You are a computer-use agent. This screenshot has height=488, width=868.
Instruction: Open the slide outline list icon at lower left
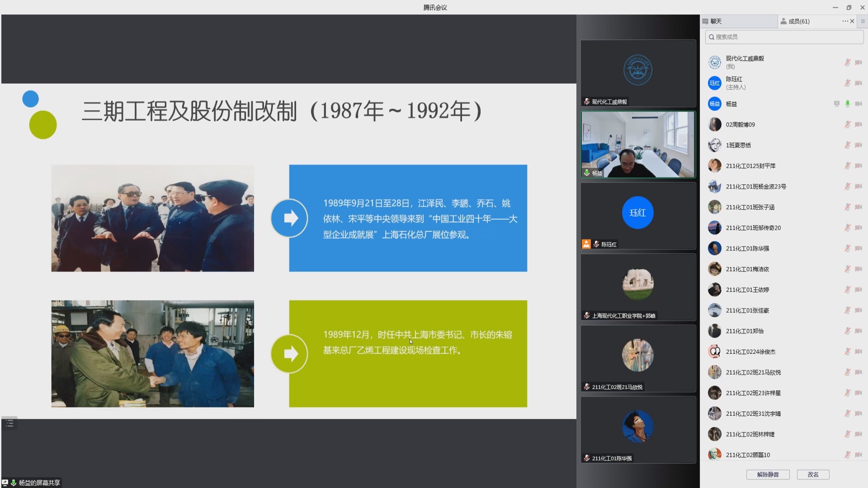(x=9, y=424)
